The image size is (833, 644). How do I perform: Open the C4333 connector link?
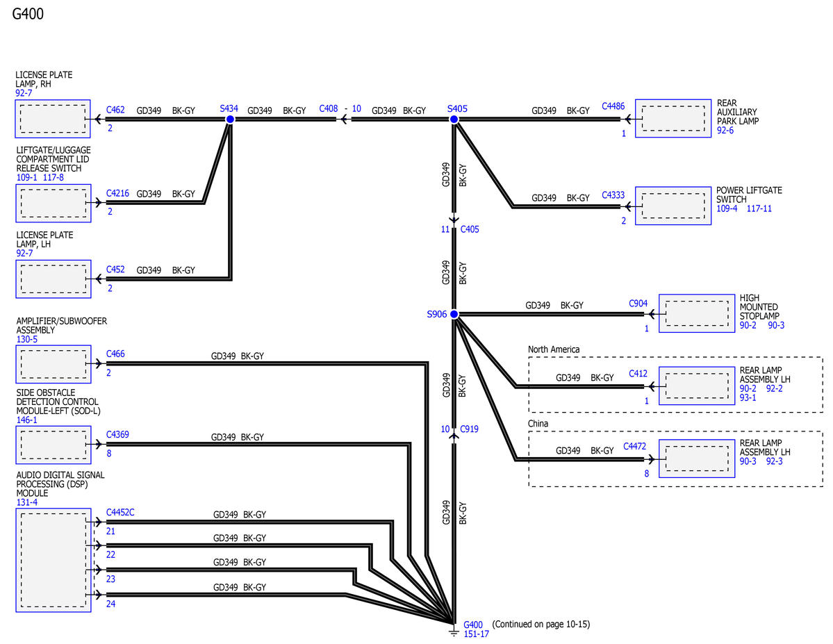click(x=613, y=195)
